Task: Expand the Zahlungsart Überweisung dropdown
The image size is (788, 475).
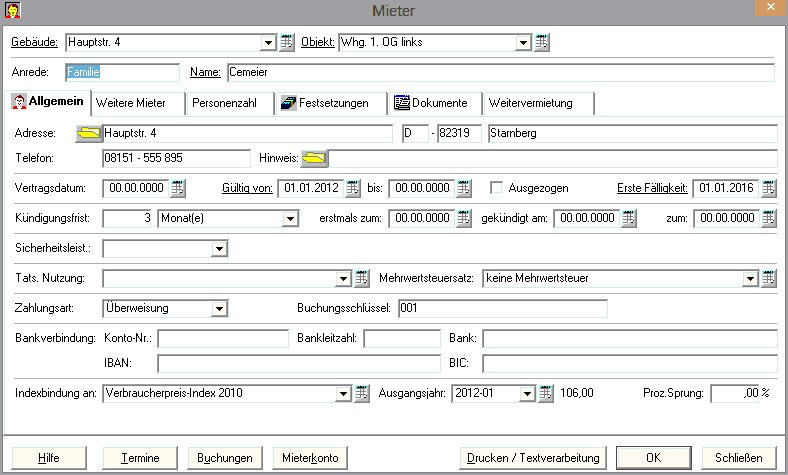Action: tap(219, 309)
